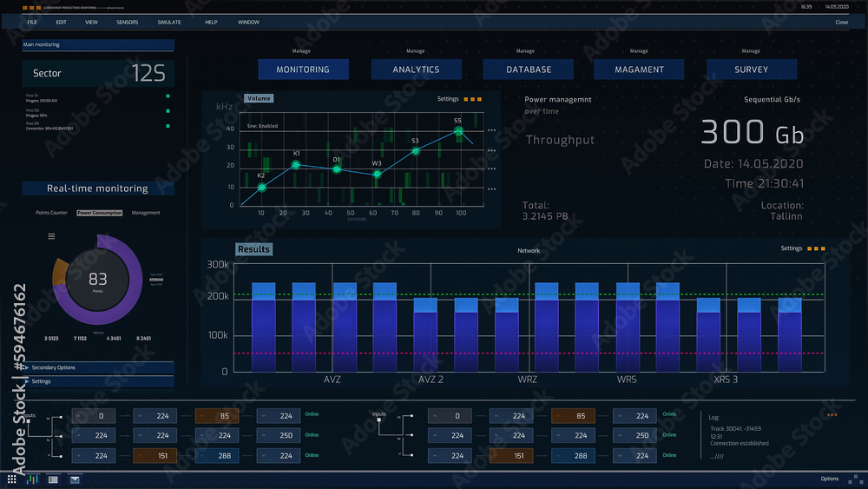Open the ANALYTICS section
The width and height of the screenshot is (868, 489).
(x=417, y=69)
